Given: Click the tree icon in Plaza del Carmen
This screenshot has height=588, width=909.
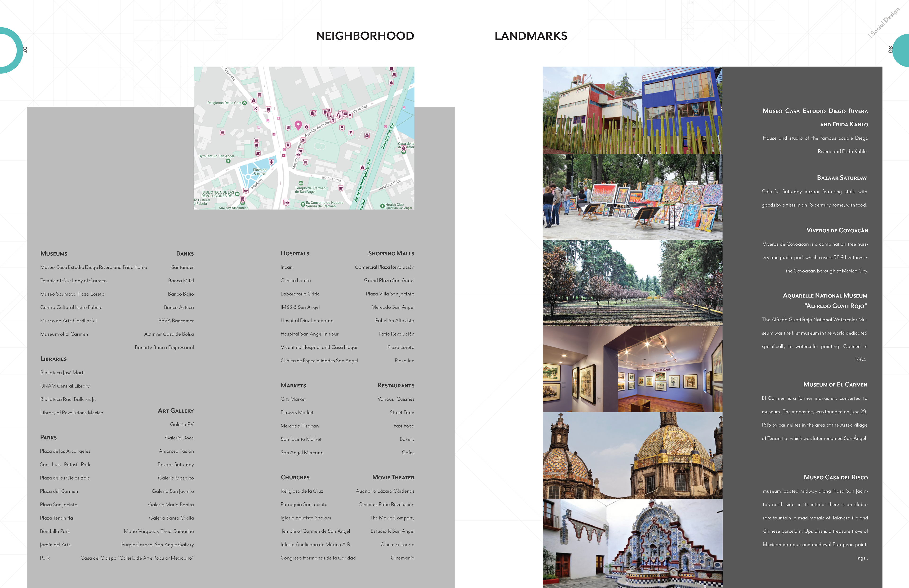Looking at the screenshot, I should click(272, 162).
